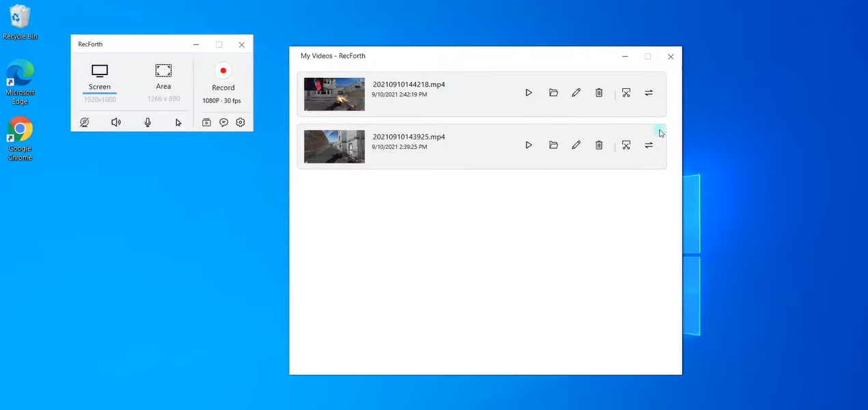Open Google Chrome from the desktop

click(20, 139)
